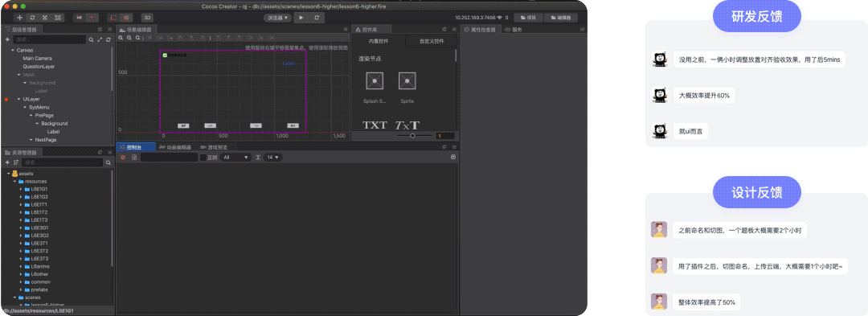The height and width of the screenshot is (316, 868).
Task: Clear the console log
Action: [x=124, y=158]
